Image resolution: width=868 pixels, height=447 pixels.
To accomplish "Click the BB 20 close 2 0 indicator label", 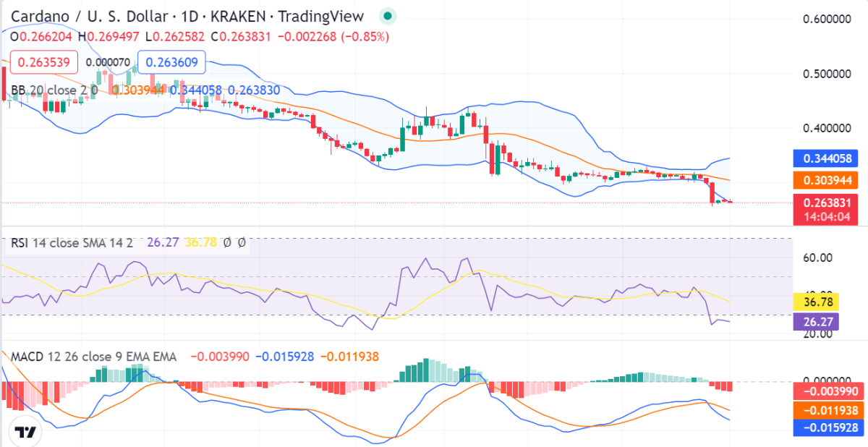I will pos(54,91).
